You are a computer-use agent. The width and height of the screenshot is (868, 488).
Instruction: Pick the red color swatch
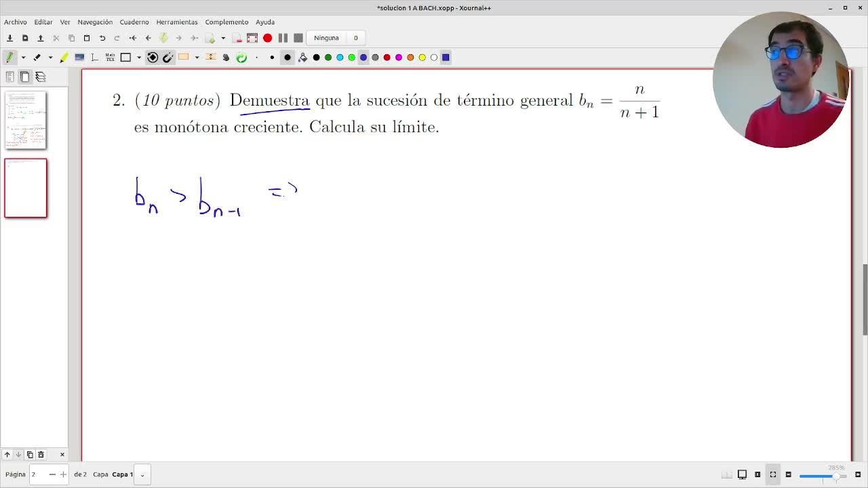click(x=387, y=58)
